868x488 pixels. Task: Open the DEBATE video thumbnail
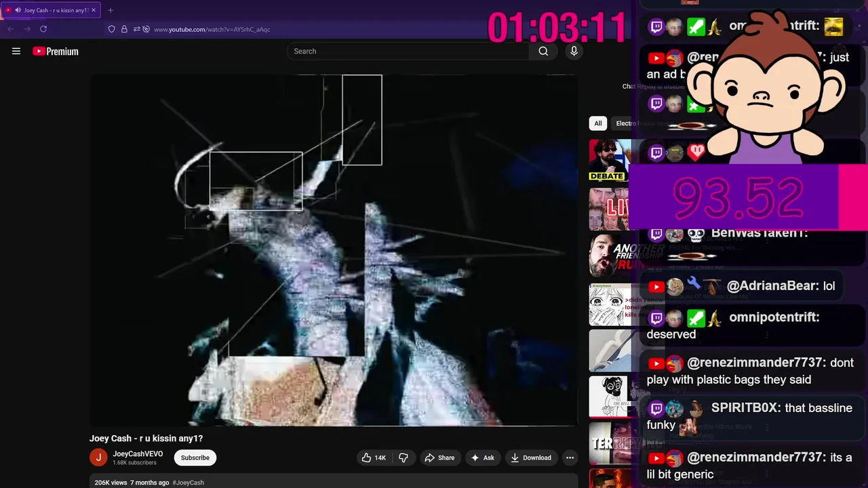(610, 161)
